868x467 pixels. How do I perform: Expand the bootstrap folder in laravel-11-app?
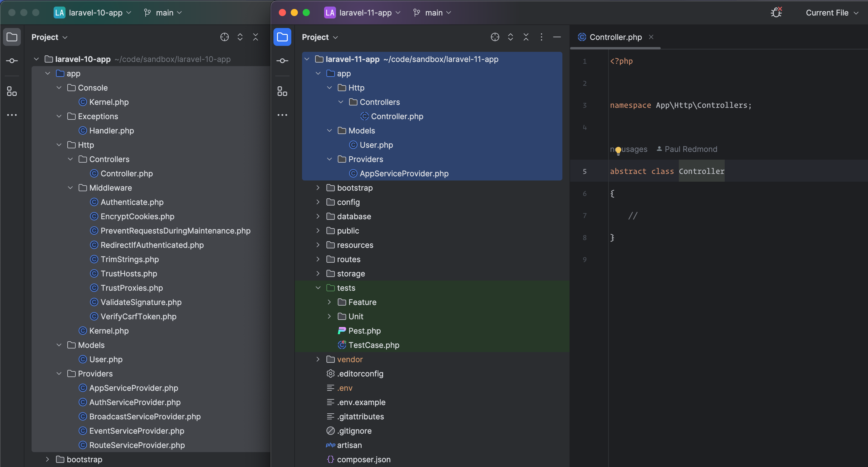pyautogui.click(x=318, y=188)
